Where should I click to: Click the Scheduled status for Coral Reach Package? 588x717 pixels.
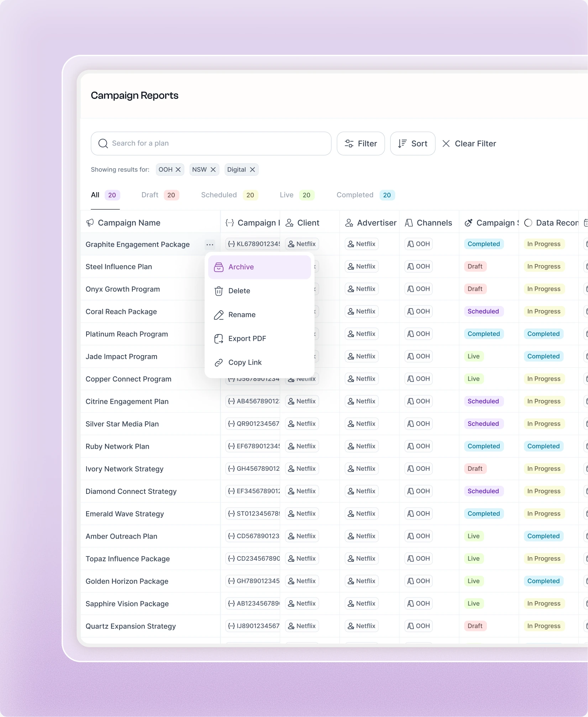click(x=483, y=311)
